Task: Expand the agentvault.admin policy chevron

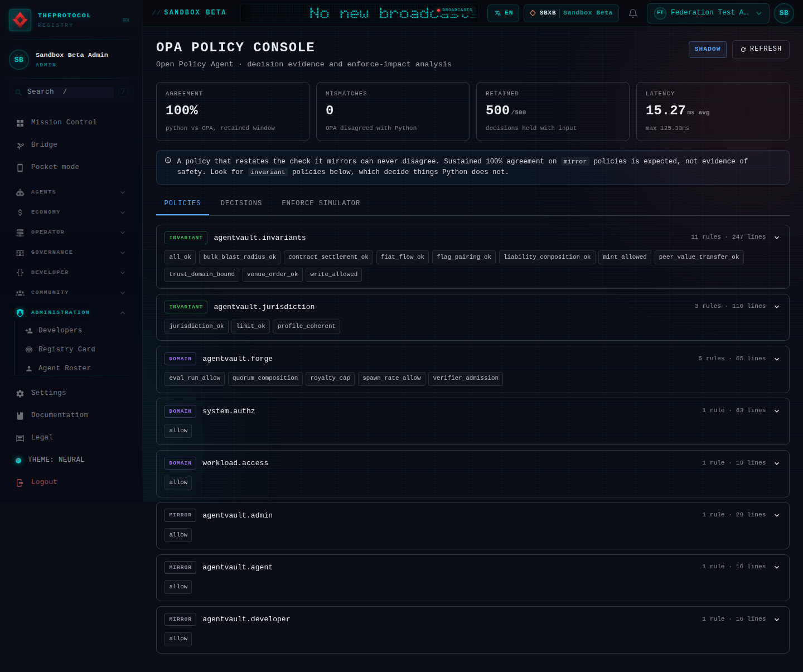Action: click(x=777, y=515)
